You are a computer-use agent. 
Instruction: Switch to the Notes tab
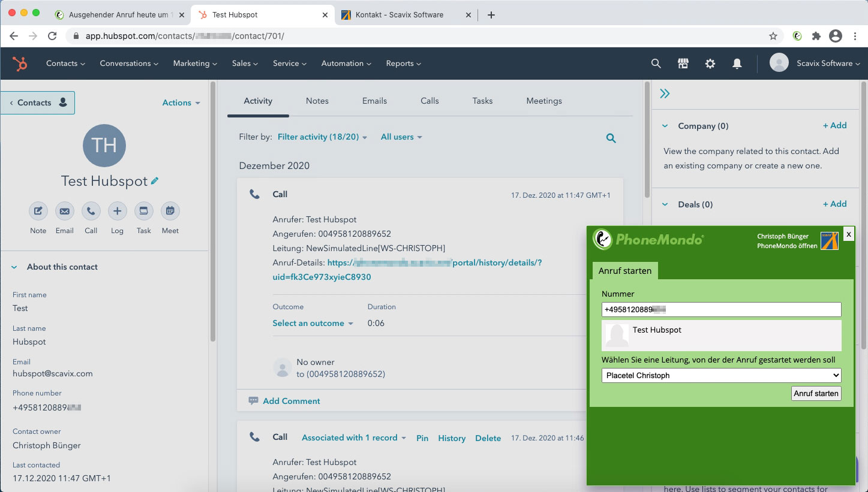tap(317, 101)
